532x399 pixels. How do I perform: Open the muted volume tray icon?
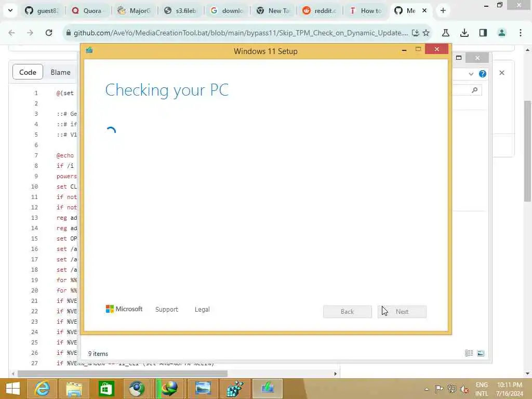(464, 390)
